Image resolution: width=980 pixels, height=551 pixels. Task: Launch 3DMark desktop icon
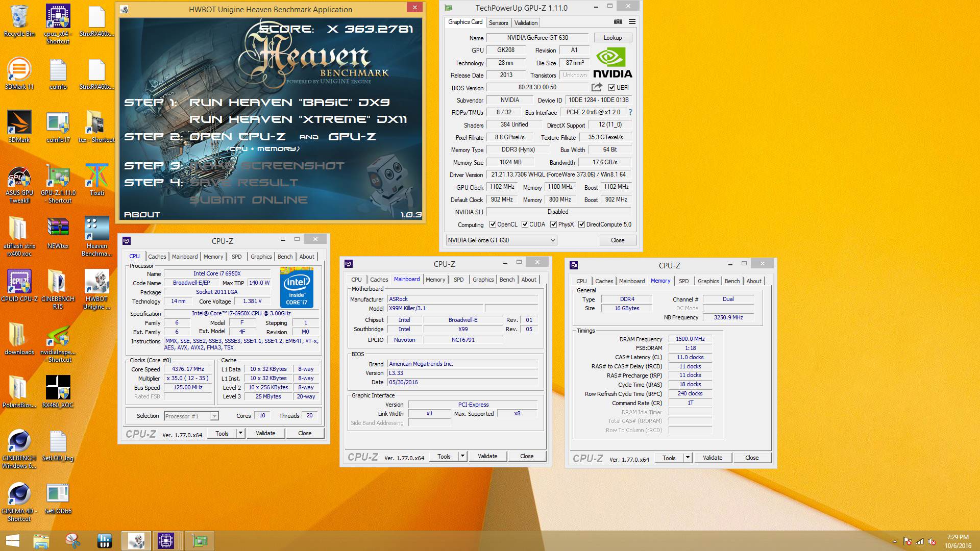[19, 126]
